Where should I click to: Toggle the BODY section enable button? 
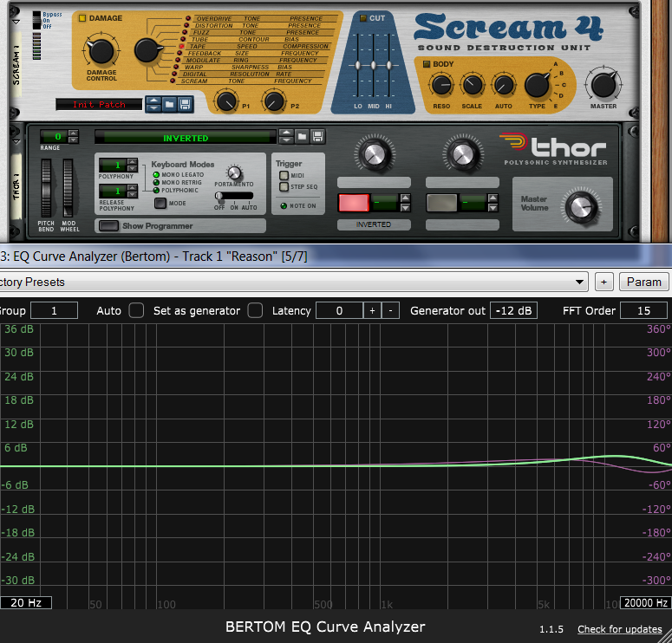point(427,64)
